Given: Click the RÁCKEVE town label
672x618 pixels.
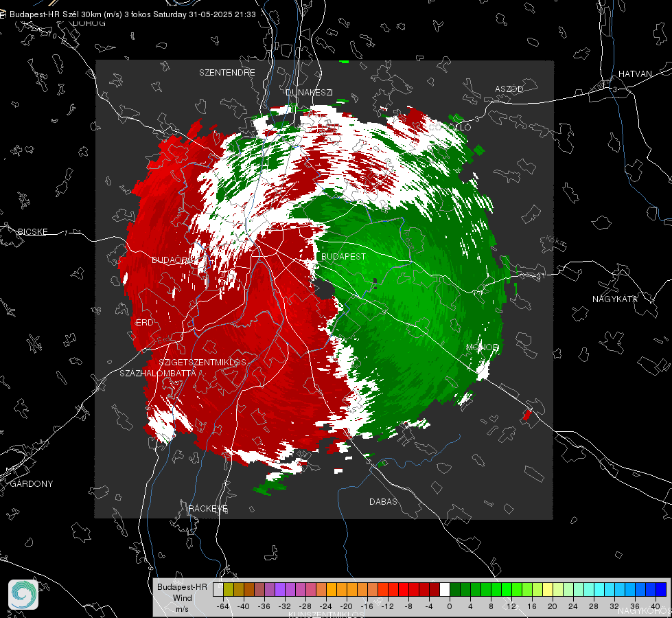Looking at the screenshot, I should [208, 508].
